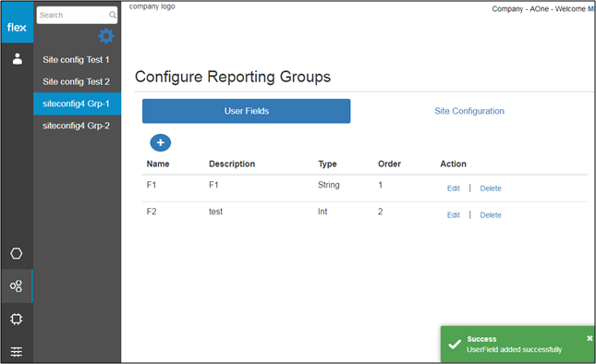Edit the F2 user field
This screenshot has height=364, width=596.
(454, 215)
